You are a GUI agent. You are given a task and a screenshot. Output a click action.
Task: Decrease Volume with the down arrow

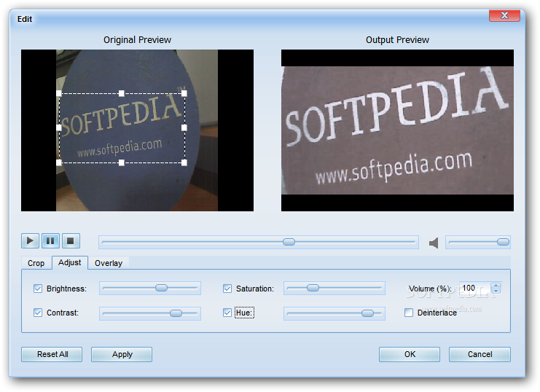tap(496, 291)
